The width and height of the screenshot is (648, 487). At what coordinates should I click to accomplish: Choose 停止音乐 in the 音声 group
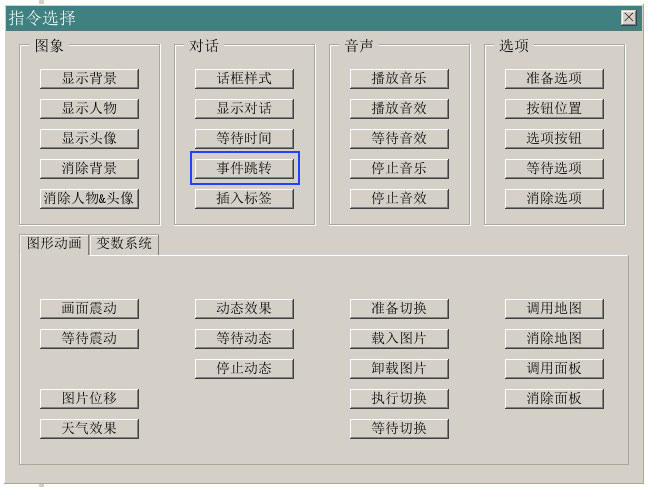tap(399, 169)
